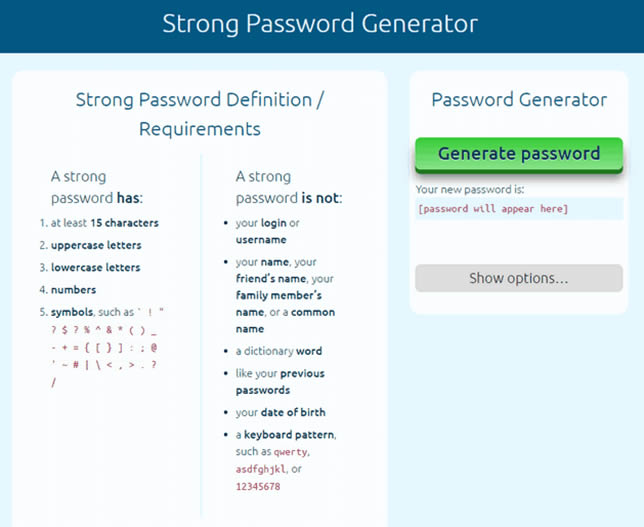644x527 pixels.
Task: Click the 'your login or username' bullet
Action: (267, 231)
